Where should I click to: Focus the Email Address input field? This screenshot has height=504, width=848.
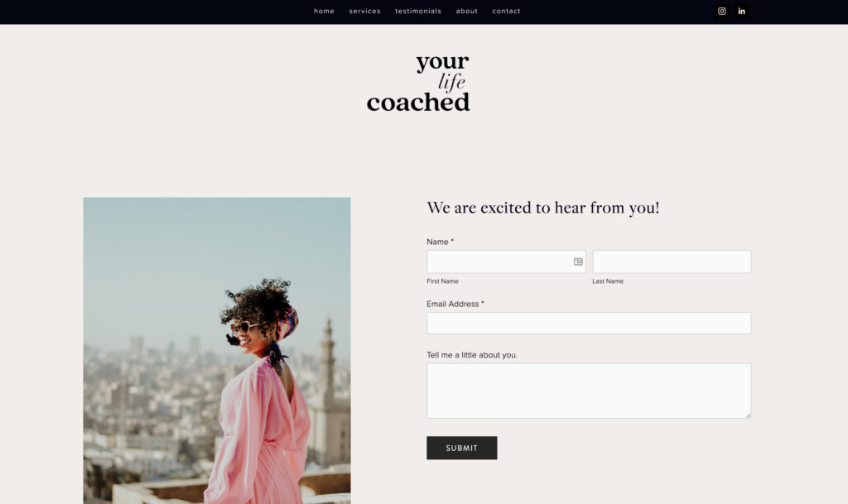click(589, 323)
